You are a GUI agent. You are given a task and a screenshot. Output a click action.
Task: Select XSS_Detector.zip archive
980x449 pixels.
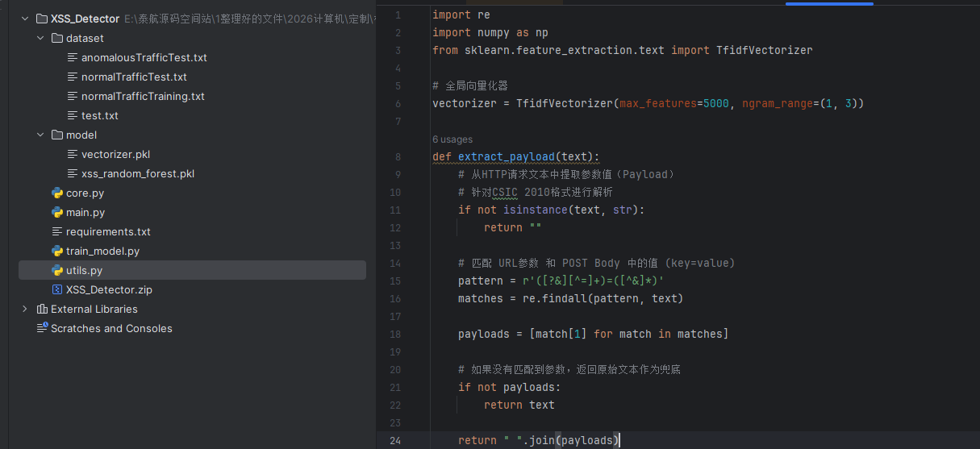tap(109, 289)
